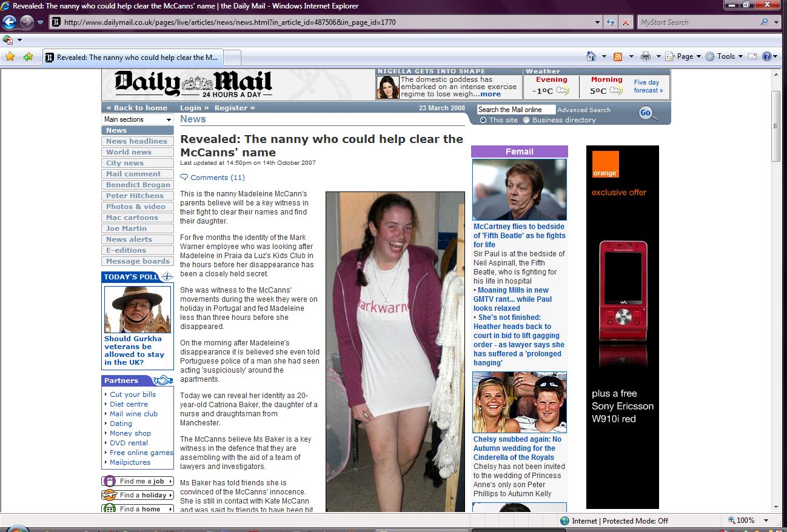Expand the address bar history dropdown
787x532 pixels.
[x=598, y=22]
